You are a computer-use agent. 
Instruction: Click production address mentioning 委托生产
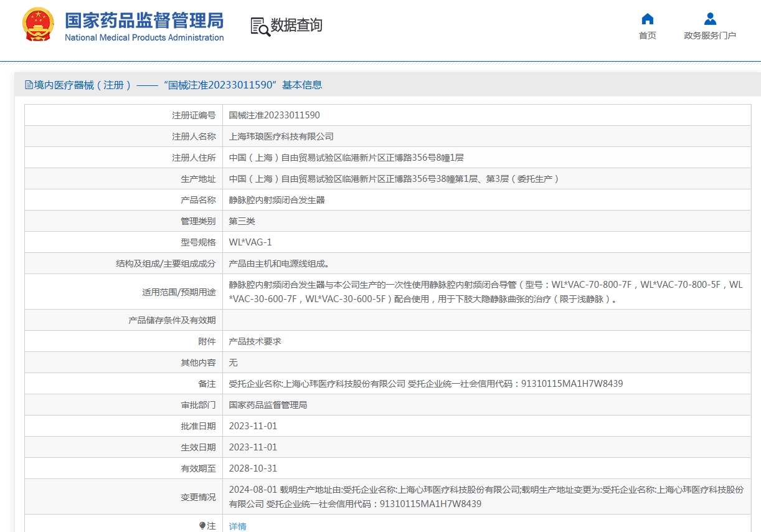point(394,179)
